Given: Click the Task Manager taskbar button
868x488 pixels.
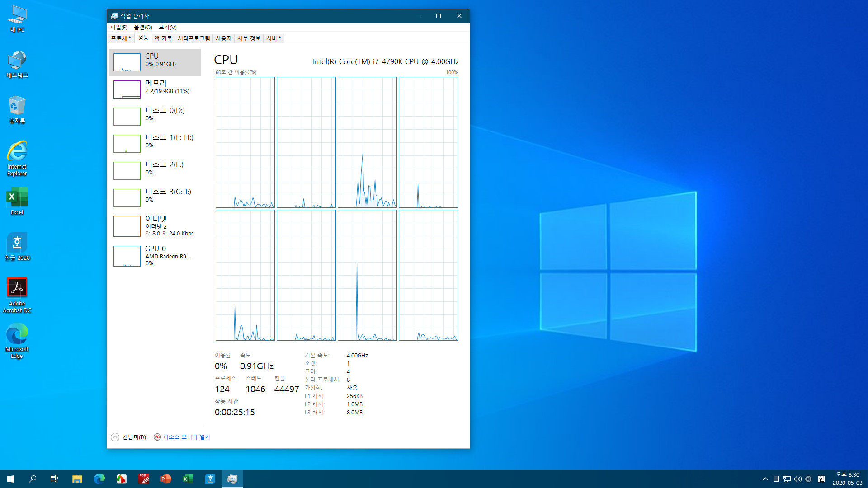Looking at the screenshot, I should pos(232,479).
